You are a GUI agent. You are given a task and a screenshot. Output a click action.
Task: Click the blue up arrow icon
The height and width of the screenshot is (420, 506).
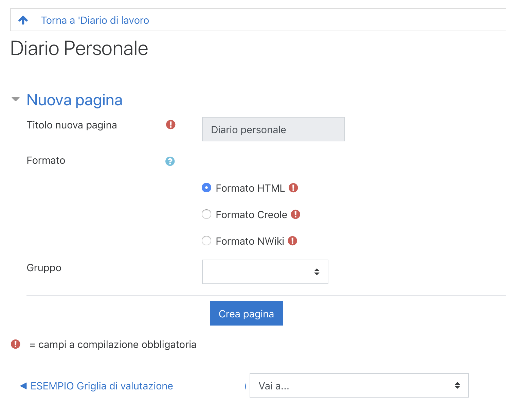point(23,20)
